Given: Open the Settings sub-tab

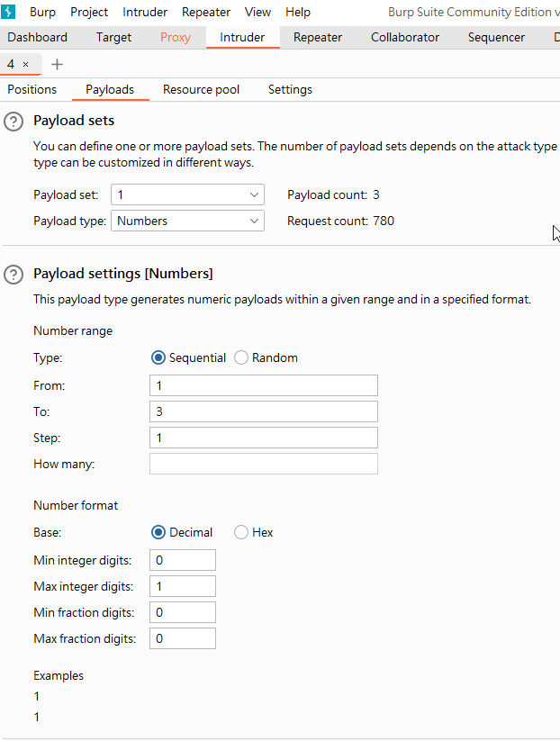Looking at the screenshot, I should (x=290, y=90).
